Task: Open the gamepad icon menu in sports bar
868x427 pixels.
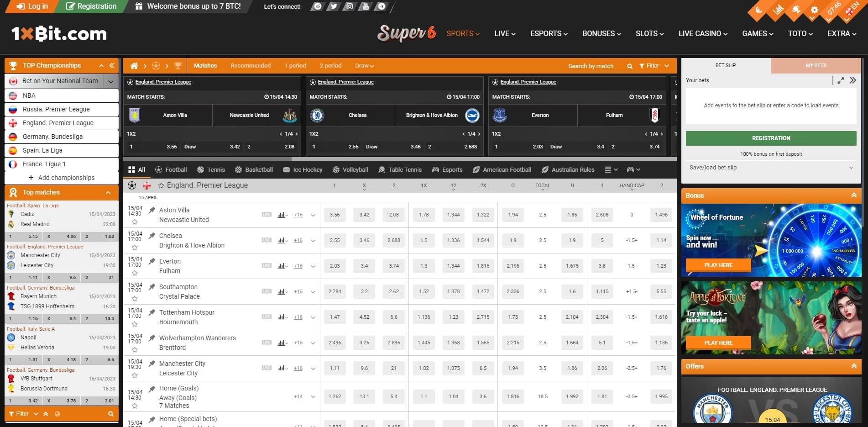Action: (x=633, y=169)
